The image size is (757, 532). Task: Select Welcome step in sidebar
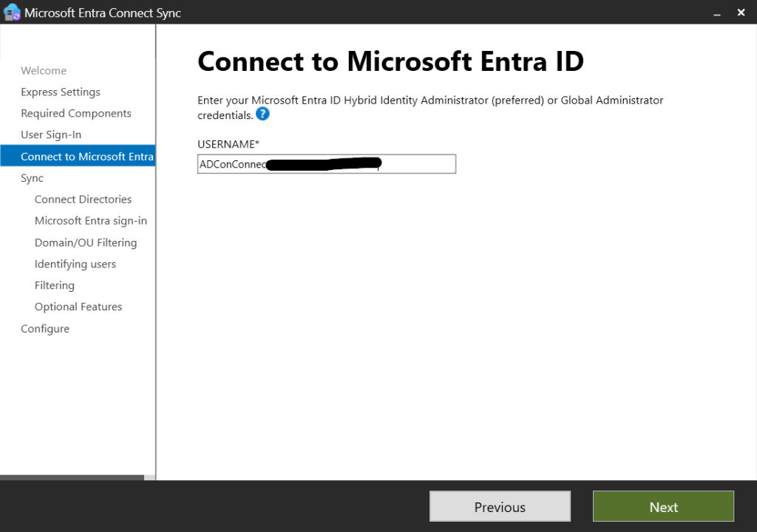(44, 71)
